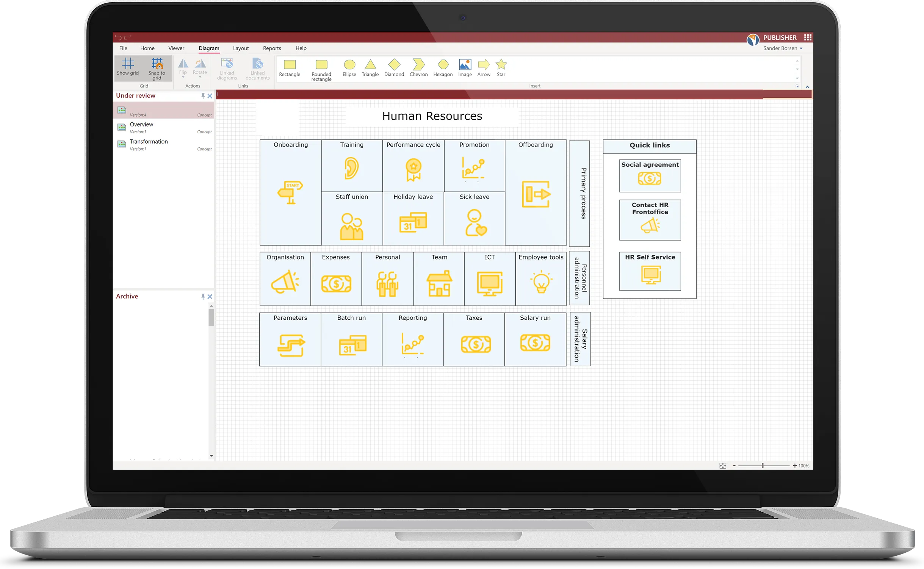The width and height of the screenshot is (924, 569).
Task: Click the zoom in plus button
Action: pos(794,466)
